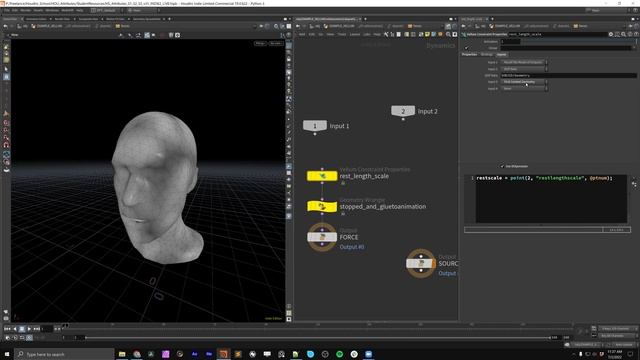640x360 pixels.
Task: Click the Windows search box
Action: (64, 354)
